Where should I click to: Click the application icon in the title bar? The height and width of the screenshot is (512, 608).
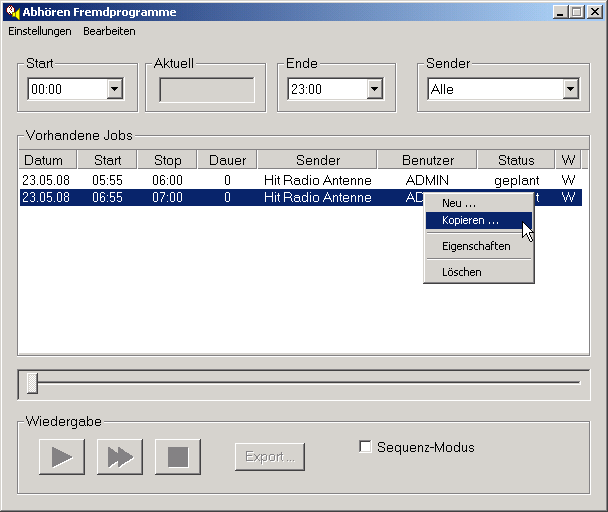pos(13,12)
